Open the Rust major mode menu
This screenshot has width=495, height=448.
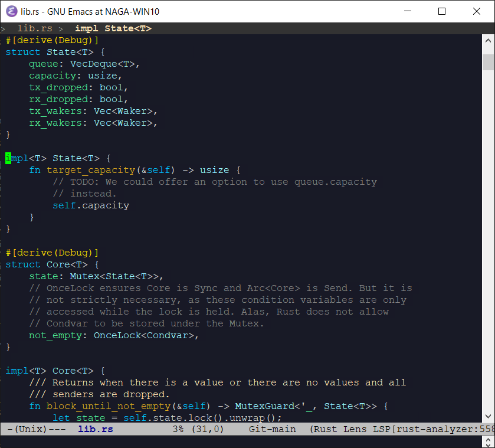(x=327, y=429)
